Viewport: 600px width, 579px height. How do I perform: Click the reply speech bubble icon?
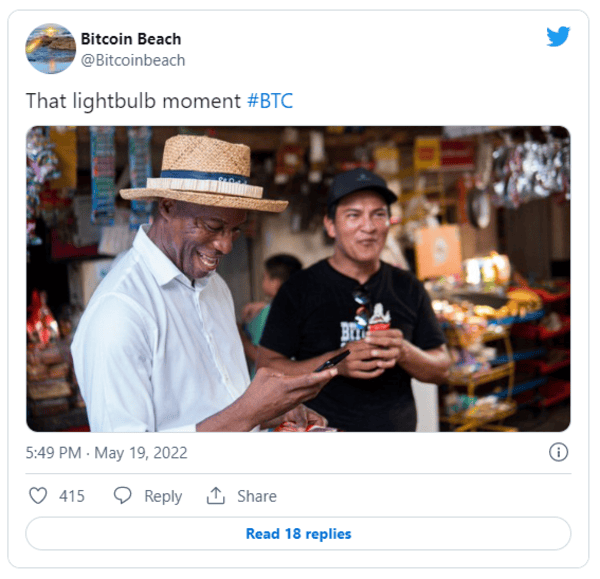tap(123, 496)
